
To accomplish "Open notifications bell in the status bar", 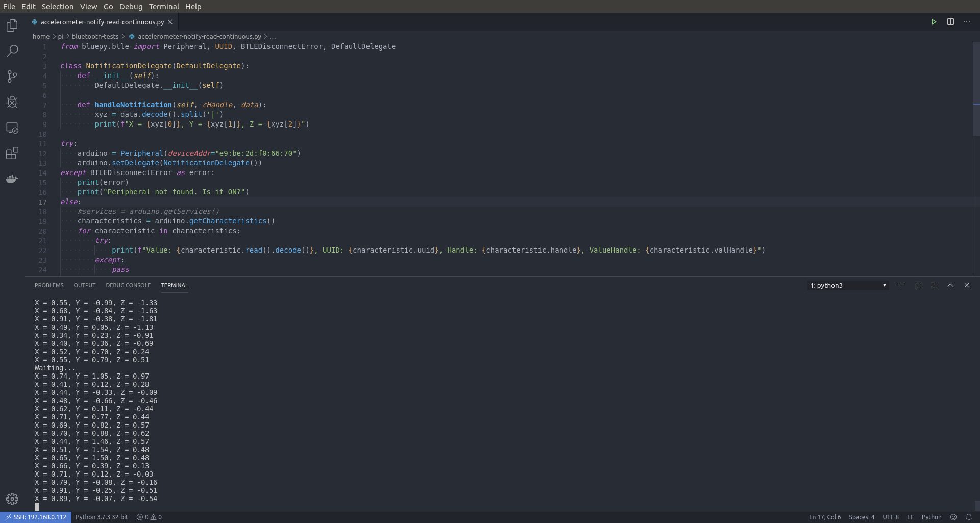I will (969, 517).
